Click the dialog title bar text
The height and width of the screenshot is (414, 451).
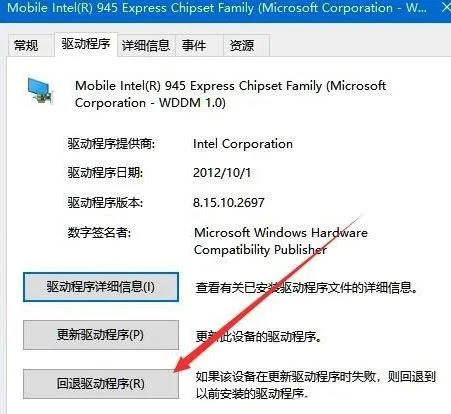(217, 8)
